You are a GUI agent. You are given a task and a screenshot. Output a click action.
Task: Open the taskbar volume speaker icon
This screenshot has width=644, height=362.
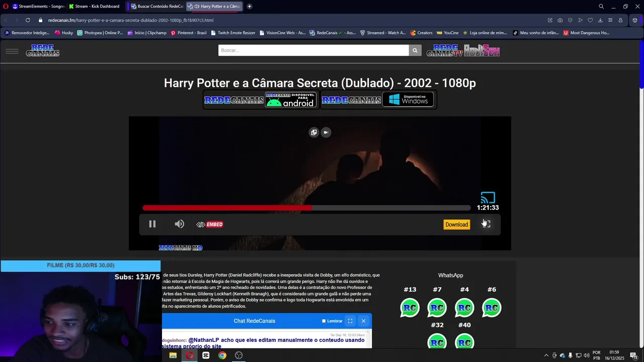587,355
